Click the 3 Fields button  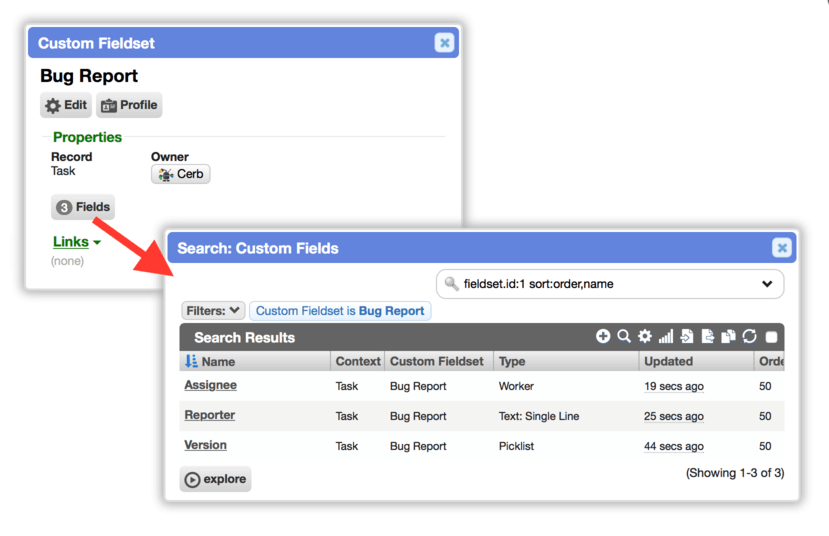[83, 207]
